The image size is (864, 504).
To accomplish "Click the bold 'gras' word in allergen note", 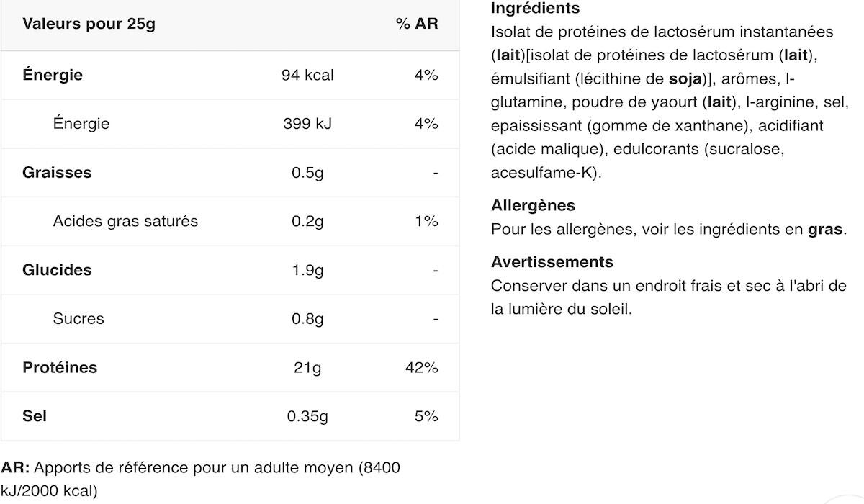I will 825,230.
